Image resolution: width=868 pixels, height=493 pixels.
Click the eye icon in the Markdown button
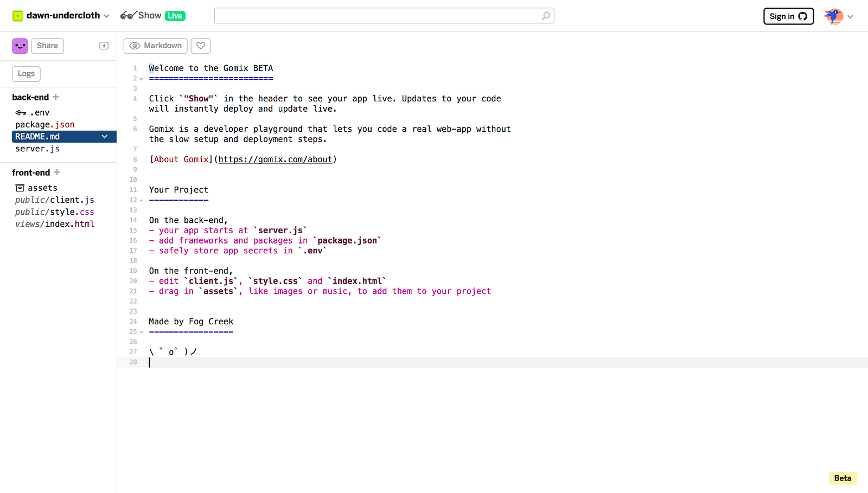point(135,46)
